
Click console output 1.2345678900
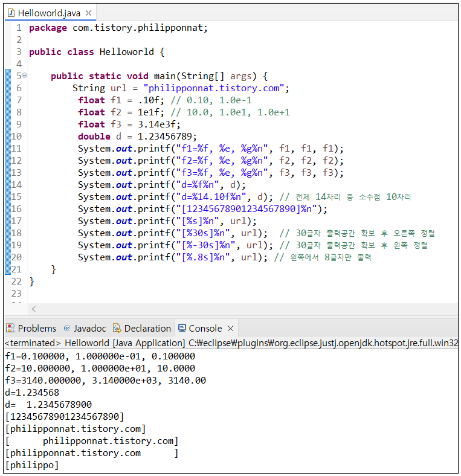[x=59, y=405]
